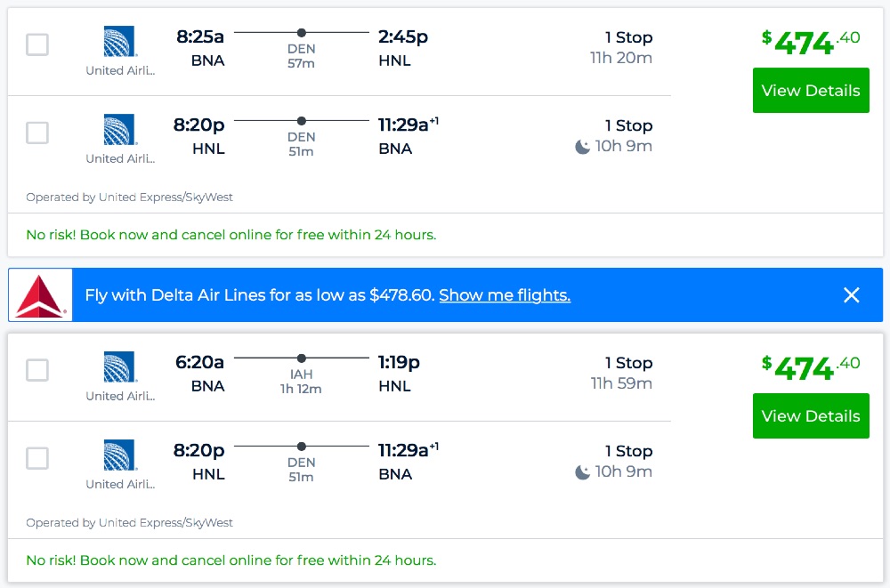This screenshot has width=890, height=588.
Task: Check the first 8:20p HNL return flight
Action: [37, 133]
